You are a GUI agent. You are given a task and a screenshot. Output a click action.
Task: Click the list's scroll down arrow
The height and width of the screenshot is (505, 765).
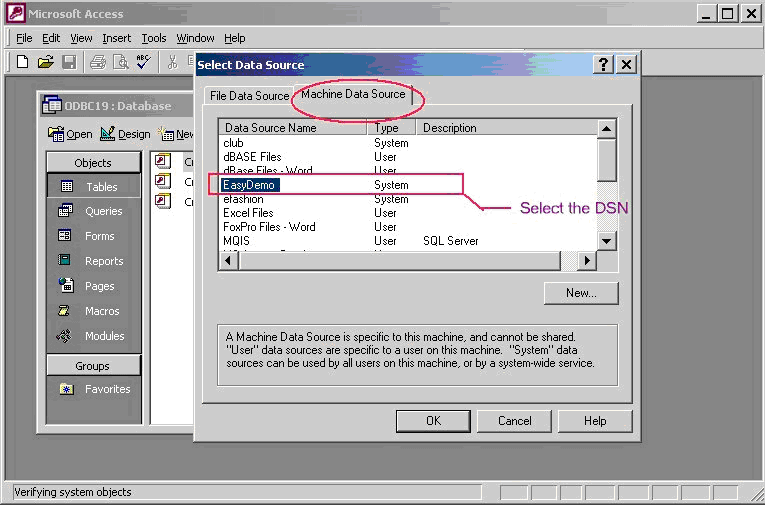point(606,241)
